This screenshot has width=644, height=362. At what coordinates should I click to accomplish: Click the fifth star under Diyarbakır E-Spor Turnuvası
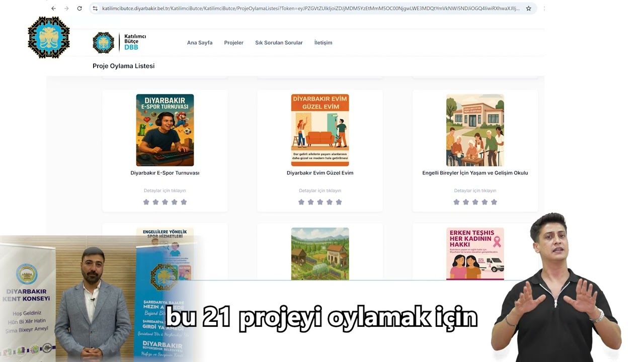183,202
